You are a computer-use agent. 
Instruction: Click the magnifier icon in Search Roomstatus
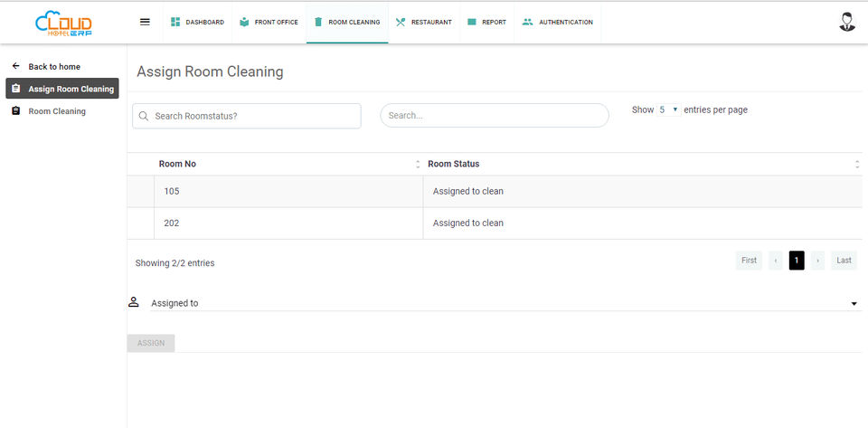tap(144, 116)
